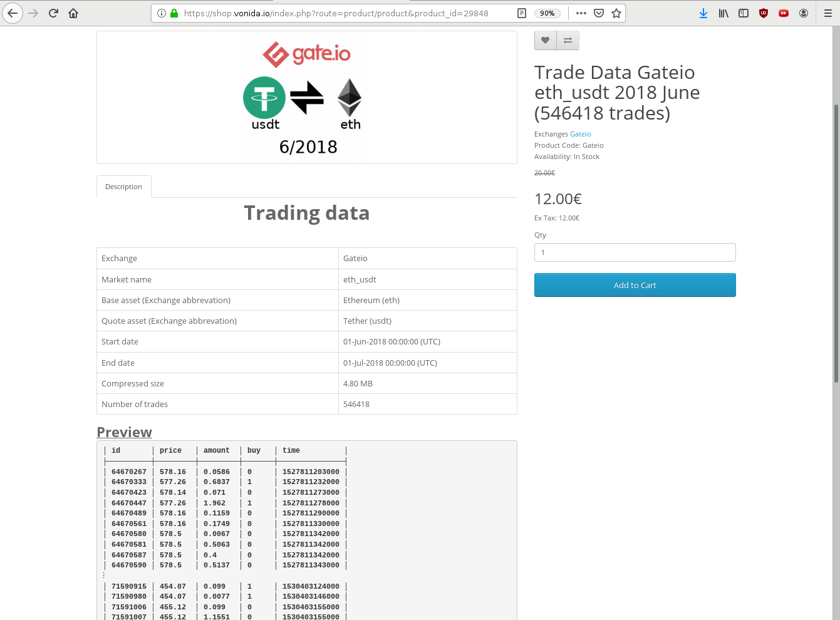The height and width of the screenshot is (620, 840).
Task: Click the Preview heading
Action: click(x=124, y=432)
